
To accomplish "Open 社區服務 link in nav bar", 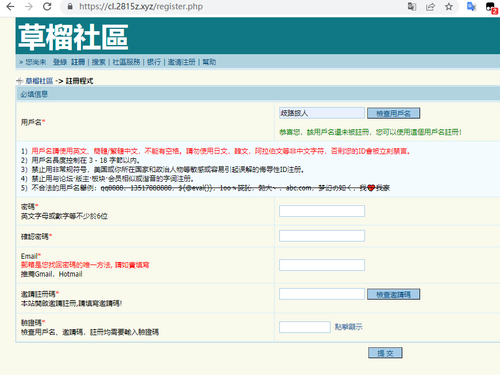I will click(126, 62).
